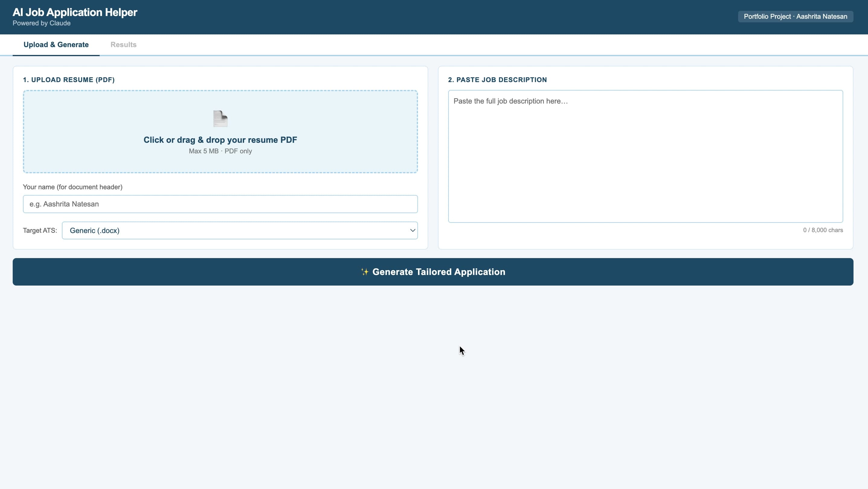868x489 pixels.
Task: Click the Powered by Claude subtitle
Action: (x=41, y=23)
